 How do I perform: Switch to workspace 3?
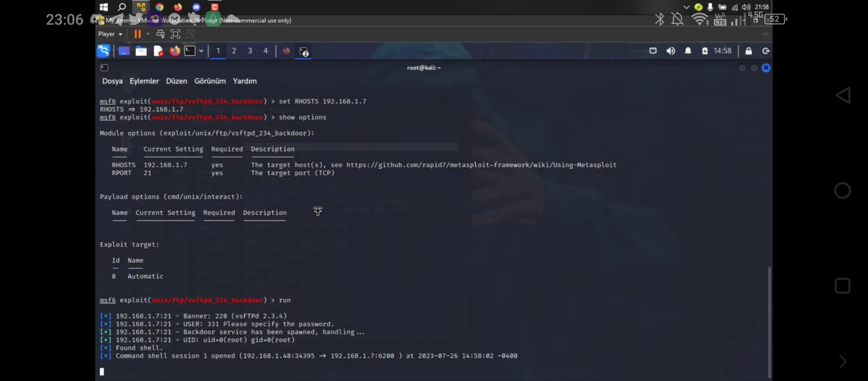pyautogui.click(x=250, y=51)
